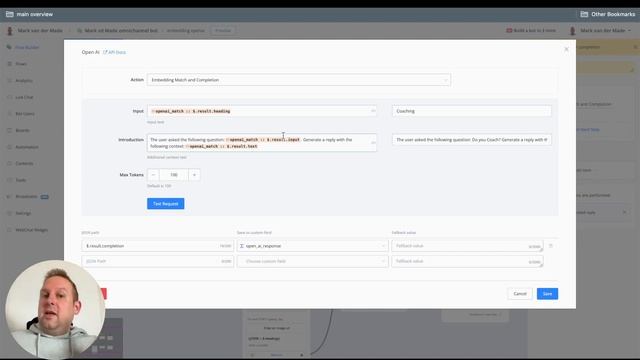Open the variable picker in Input field
Screen dimensions: 640x360
373,111
